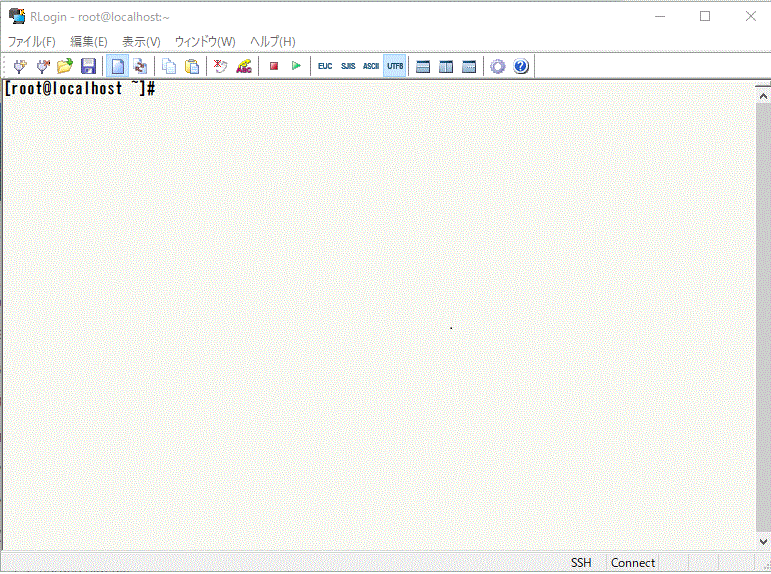Open the ファイル(F) menu

click(x=32, y=42)
